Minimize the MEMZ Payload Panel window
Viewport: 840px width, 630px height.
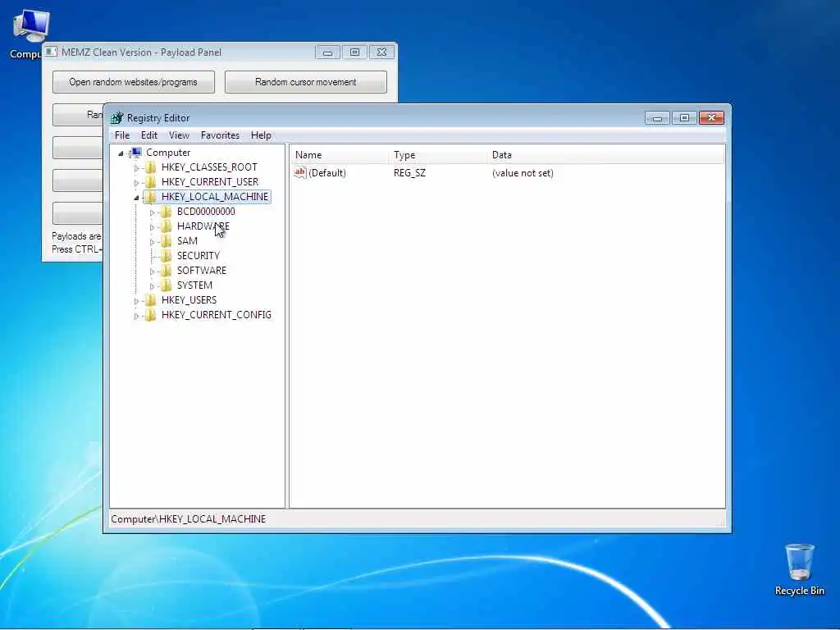pyautogui.click(x=327, y=52)
